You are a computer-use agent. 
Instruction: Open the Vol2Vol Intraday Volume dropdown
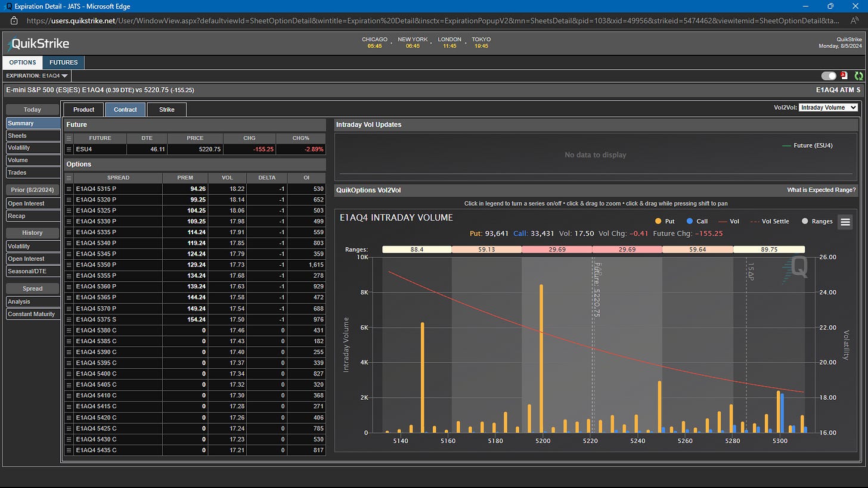click(x=827, y=108)
